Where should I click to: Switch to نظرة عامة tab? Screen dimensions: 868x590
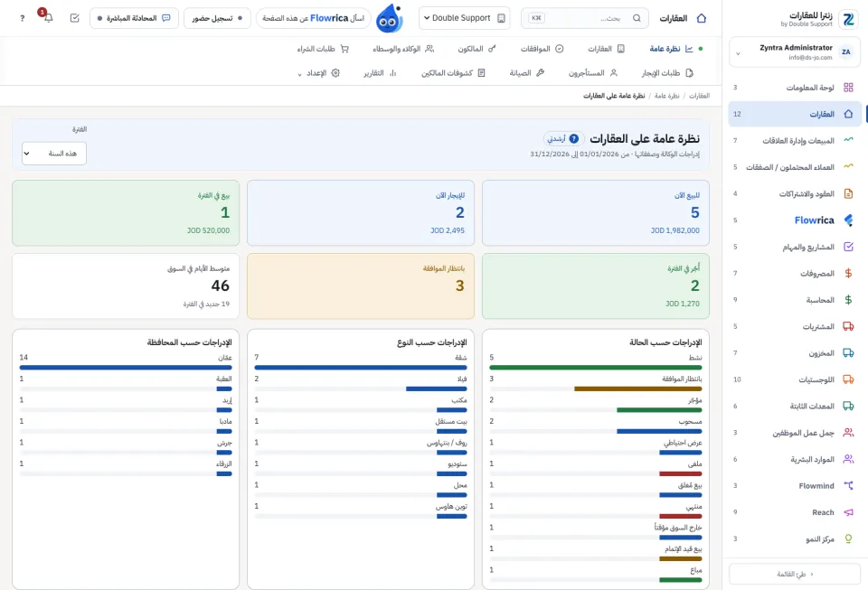coord(671,49)
